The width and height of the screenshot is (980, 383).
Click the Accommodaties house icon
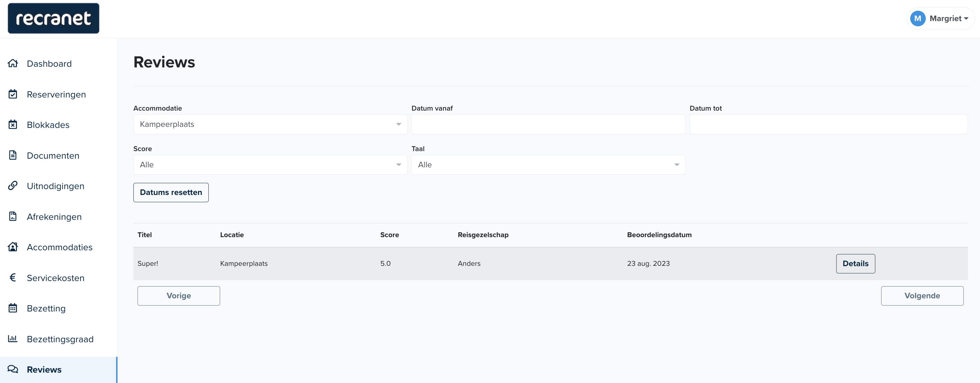click(13, 247)
